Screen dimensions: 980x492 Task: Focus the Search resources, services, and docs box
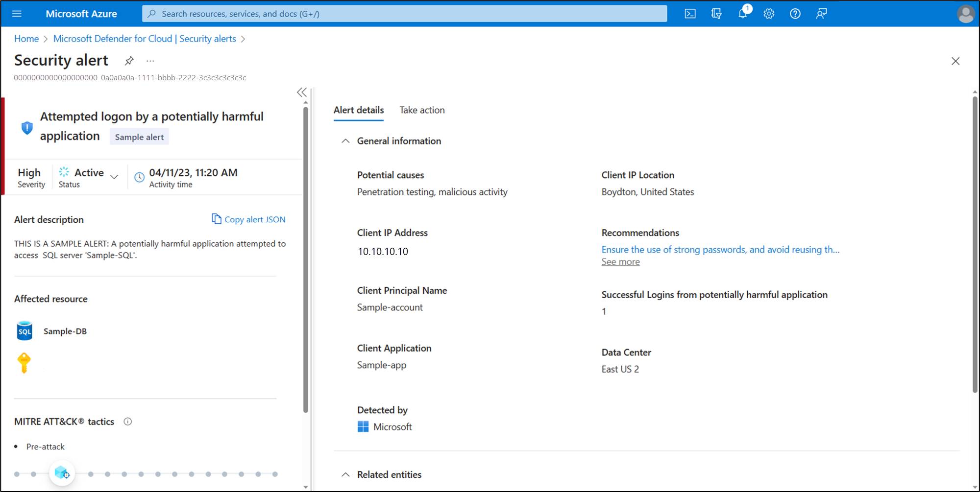pos(405,14)
